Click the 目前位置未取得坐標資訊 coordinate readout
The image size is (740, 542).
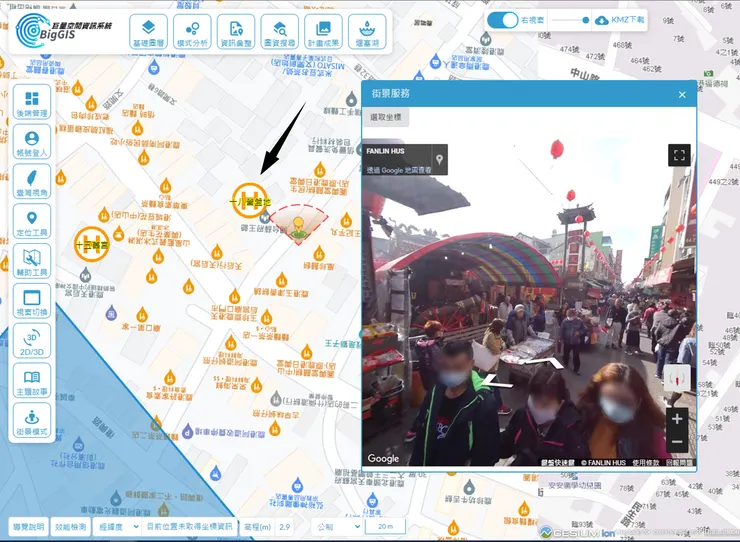tap(190, 526)
